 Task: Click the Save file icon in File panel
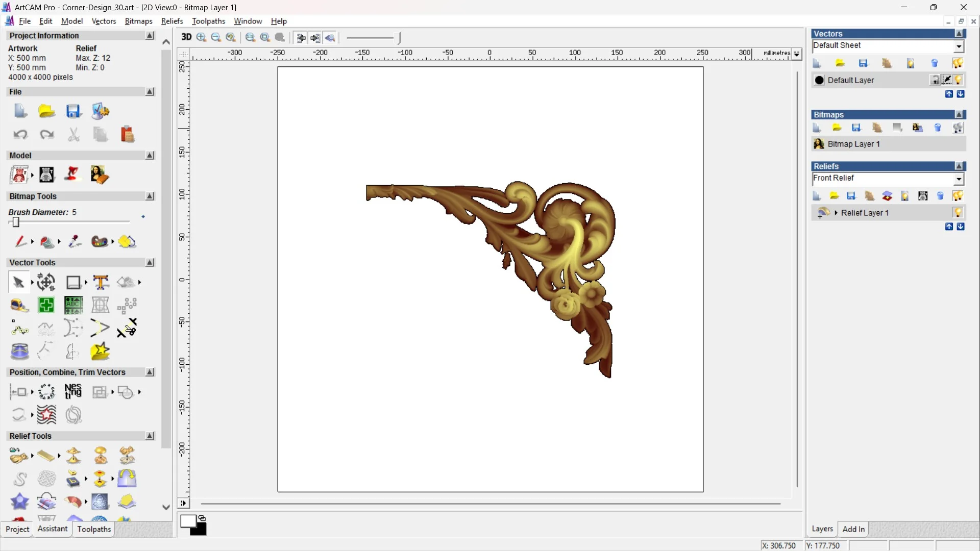pos(73,111)
